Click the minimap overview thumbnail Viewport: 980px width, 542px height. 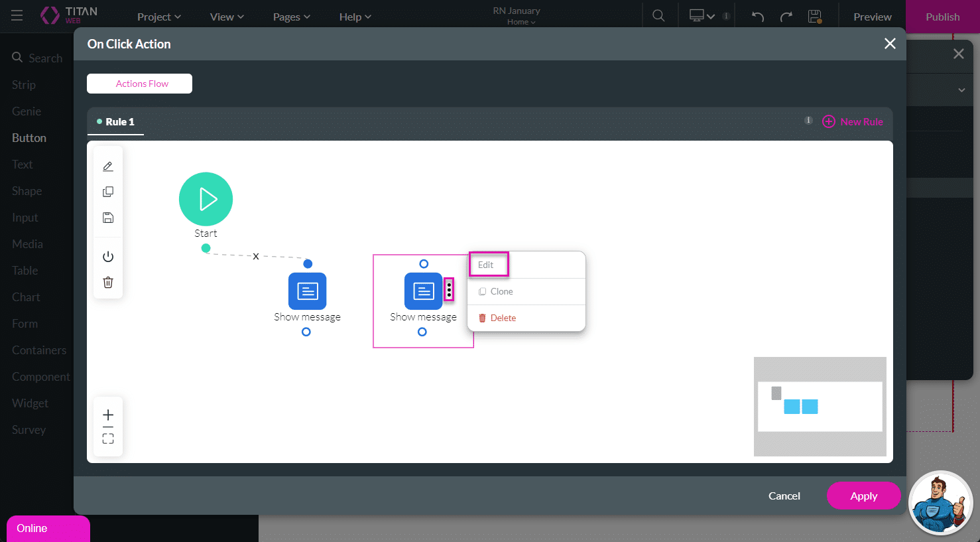pyautogui.click(x=820, y=407)
